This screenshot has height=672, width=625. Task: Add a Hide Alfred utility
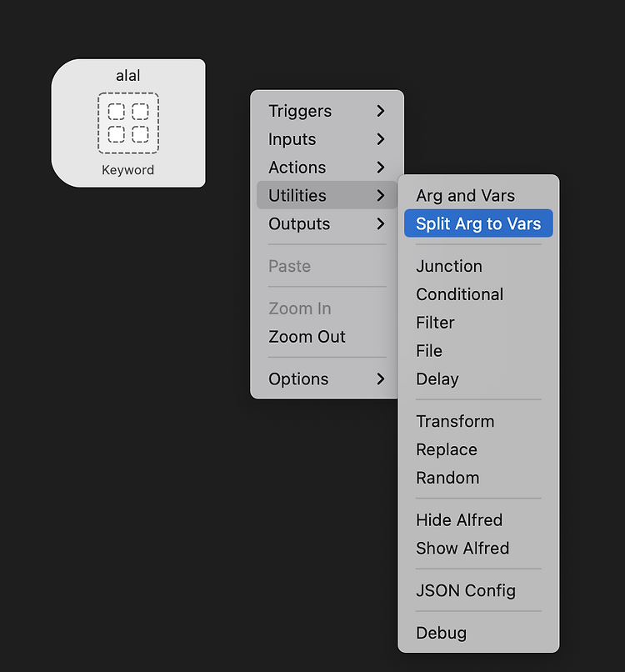point(478,520)
